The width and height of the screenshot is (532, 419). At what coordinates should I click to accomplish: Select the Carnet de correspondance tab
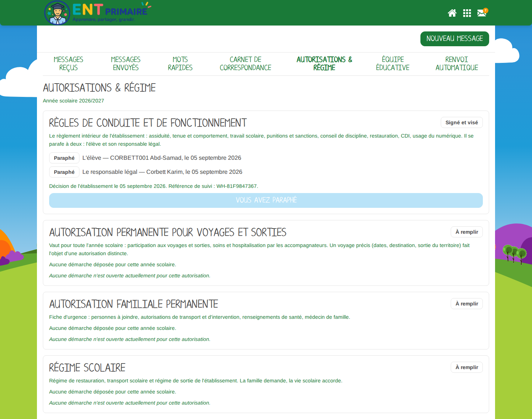pos(245,64)
